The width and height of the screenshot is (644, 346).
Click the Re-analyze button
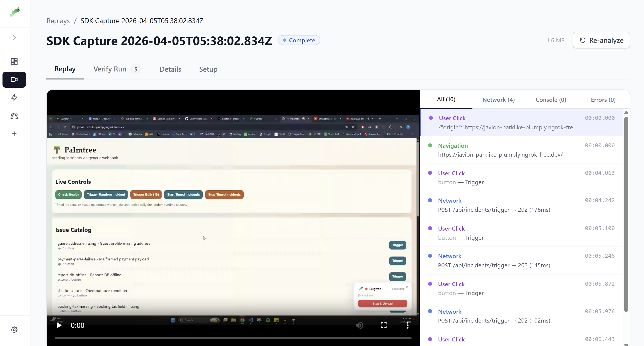point(601,40)
